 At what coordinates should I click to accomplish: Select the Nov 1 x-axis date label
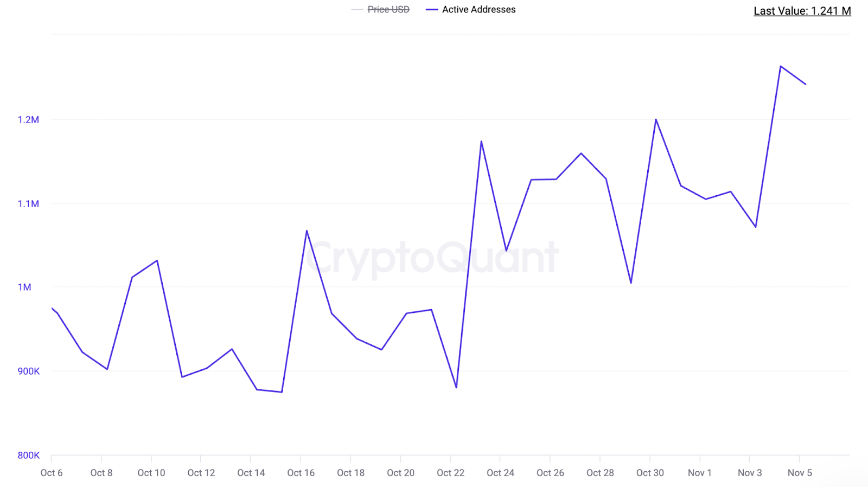[x=699, y=473]
